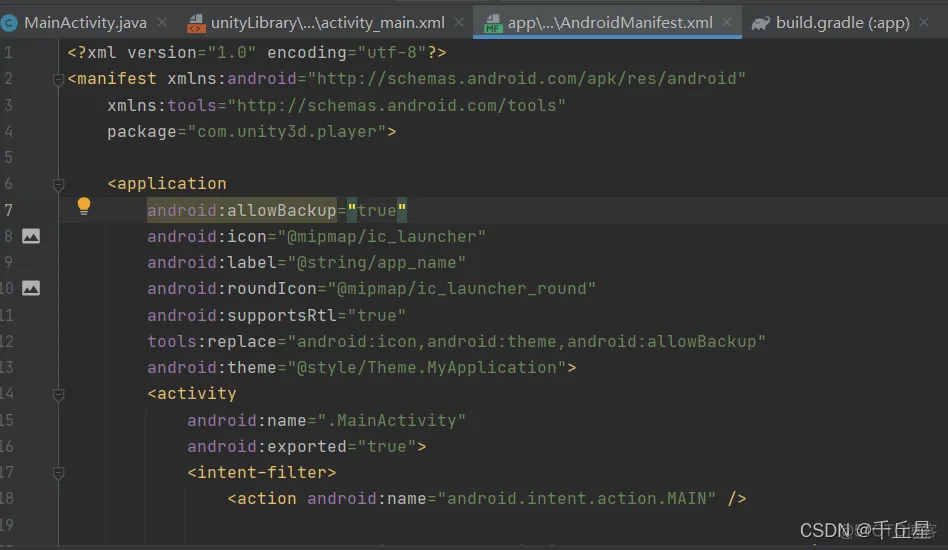Close the MainActivity.java tab

(x=162, y=22)
